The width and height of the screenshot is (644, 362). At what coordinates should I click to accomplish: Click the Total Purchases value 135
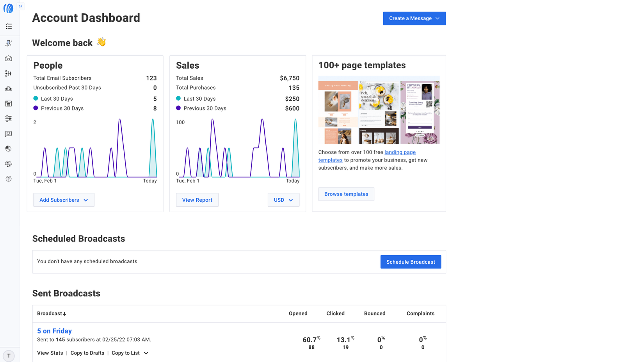294,88
